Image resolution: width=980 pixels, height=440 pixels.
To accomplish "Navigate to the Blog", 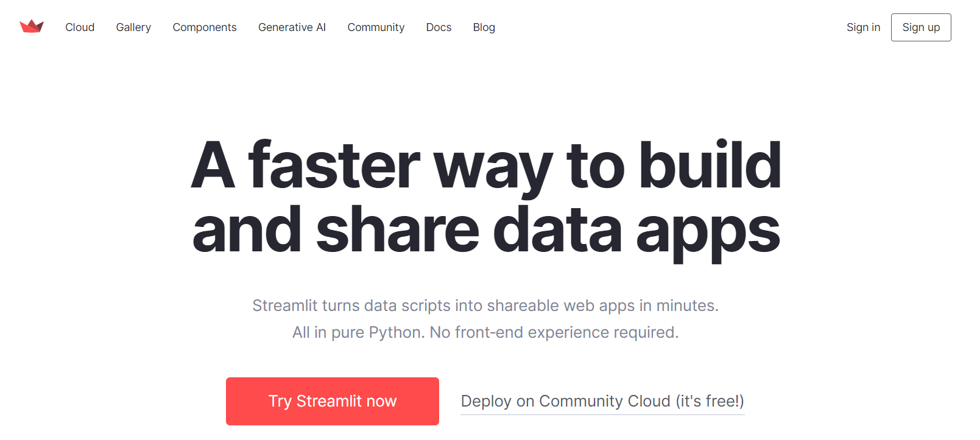I will [484, 27].
